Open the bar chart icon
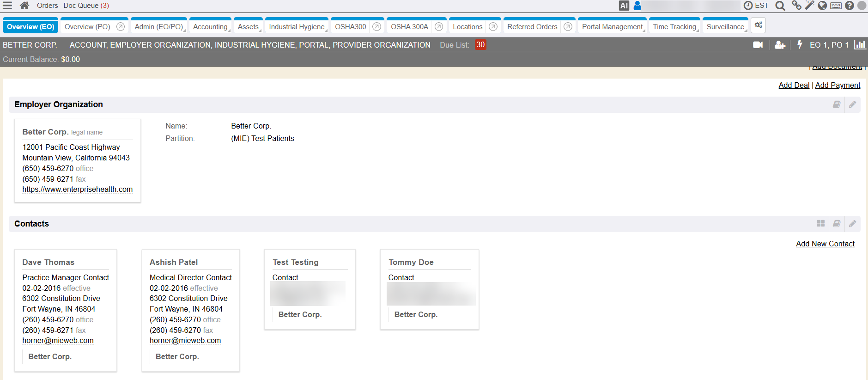 coord(860,45)
